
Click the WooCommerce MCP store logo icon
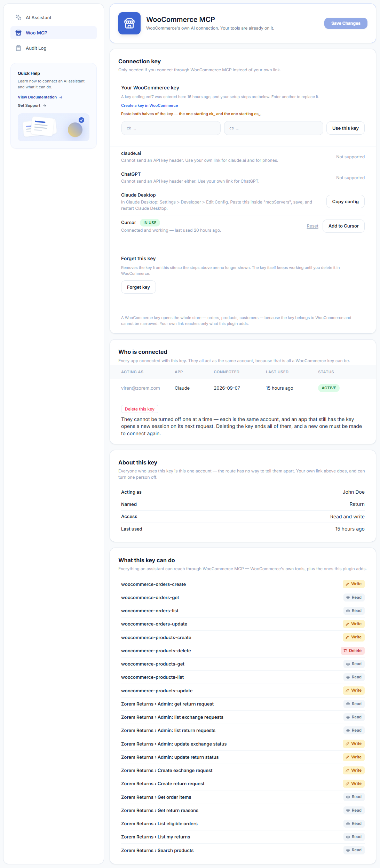(x=129, y=23)
